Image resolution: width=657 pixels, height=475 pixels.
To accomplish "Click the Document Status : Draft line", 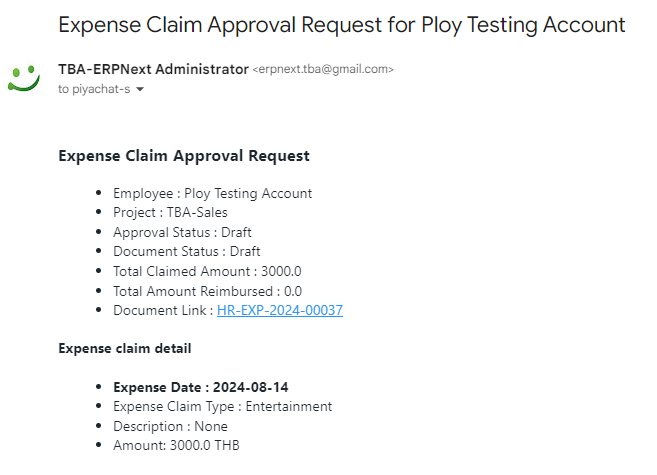I will click(186, 251).
